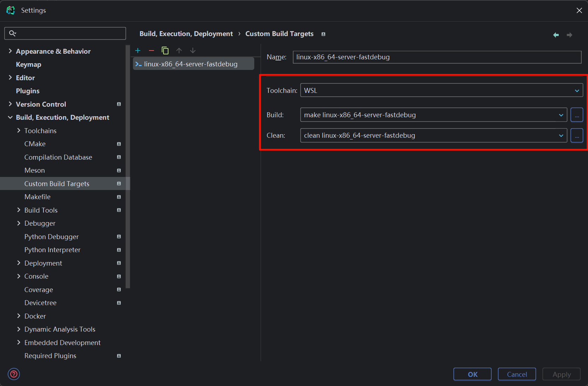Click project icon beside Makefile row
588x386 pixels.
(x=119, y=197)
